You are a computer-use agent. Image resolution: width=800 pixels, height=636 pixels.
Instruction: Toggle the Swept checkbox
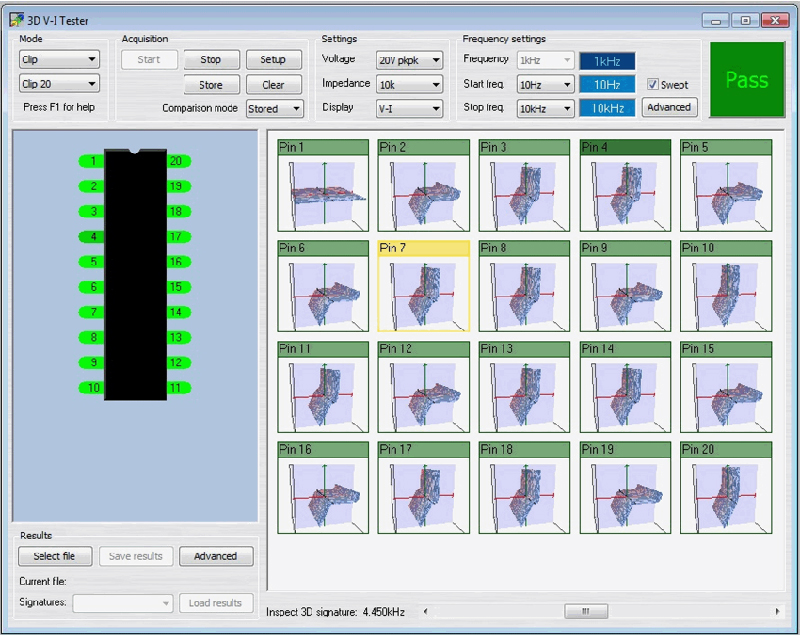[653, 85]
